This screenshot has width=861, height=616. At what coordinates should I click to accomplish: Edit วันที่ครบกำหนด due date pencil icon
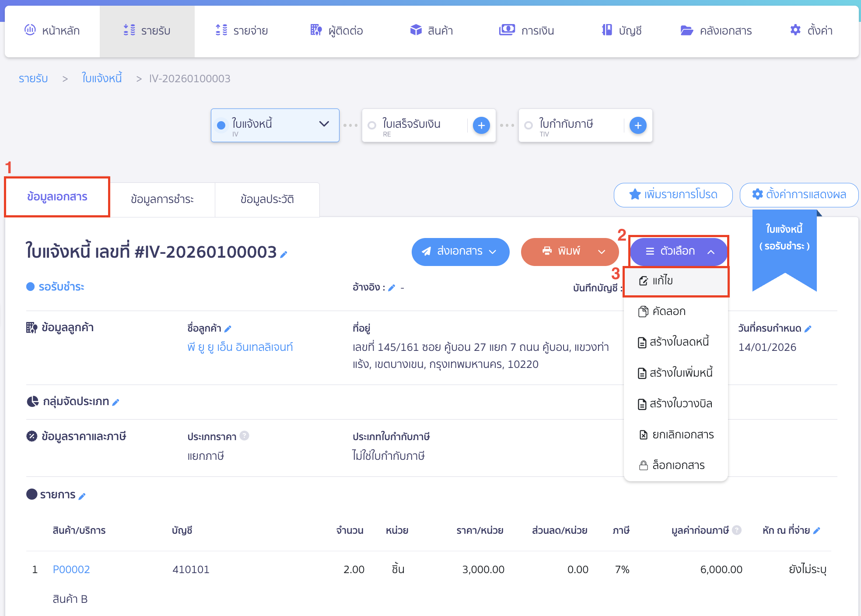(x=808, y=329)
